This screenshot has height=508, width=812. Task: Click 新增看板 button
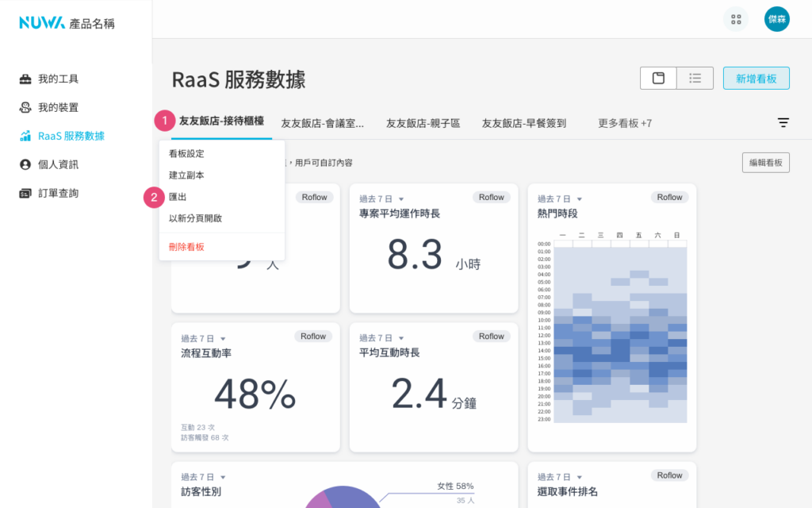(756, 79)
